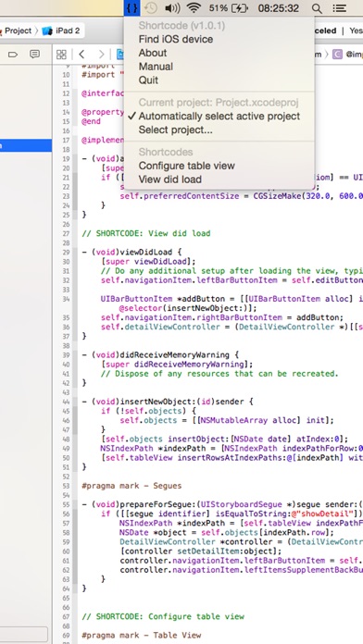The width and height of the screenshot is (363, 644).
Task: Click the self.preferredContentSize = CGSizeMake line
Action: 242,196
